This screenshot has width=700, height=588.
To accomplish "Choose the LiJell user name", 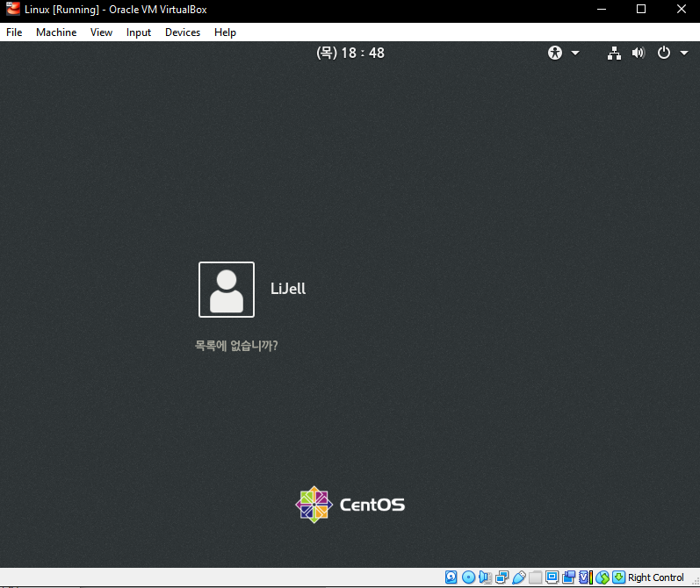I will pos(288,289).
